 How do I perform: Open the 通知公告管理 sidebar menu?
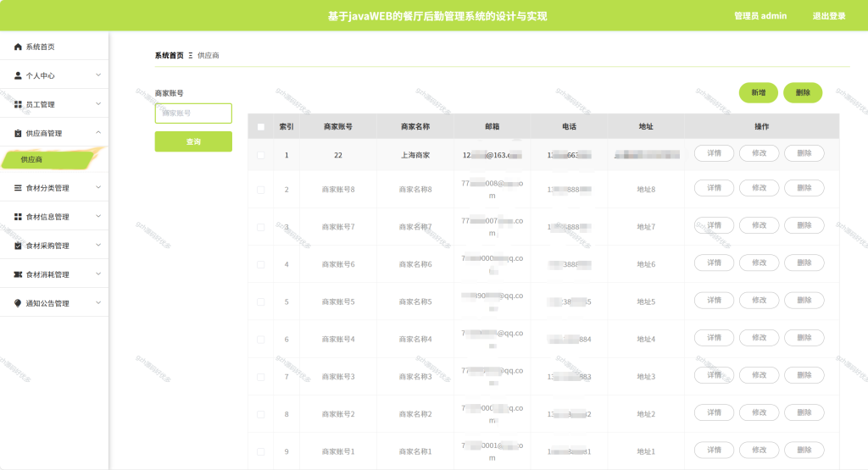pyautogui.click(x=54, y=303)
